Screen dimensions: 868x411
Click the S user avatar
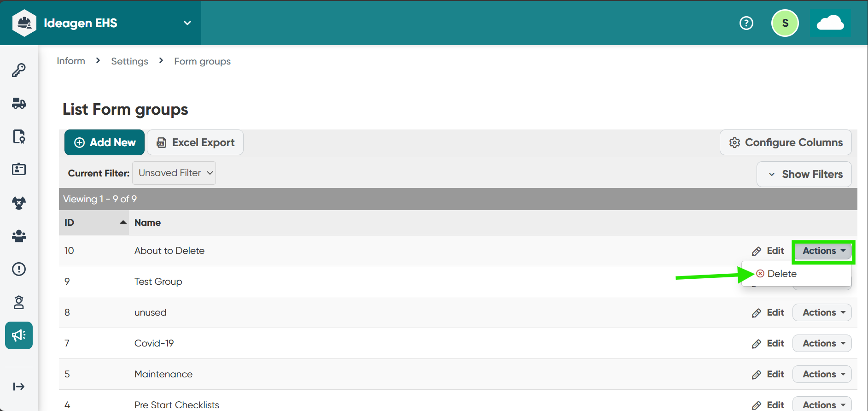[x=785, y=23]
